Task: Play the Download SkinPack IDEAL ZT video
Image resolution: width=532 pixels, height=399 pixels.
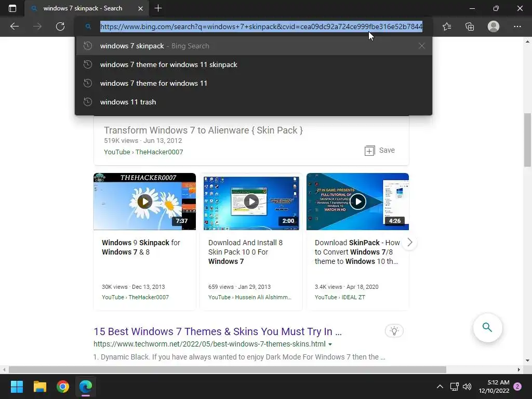Action: point(357,202)
